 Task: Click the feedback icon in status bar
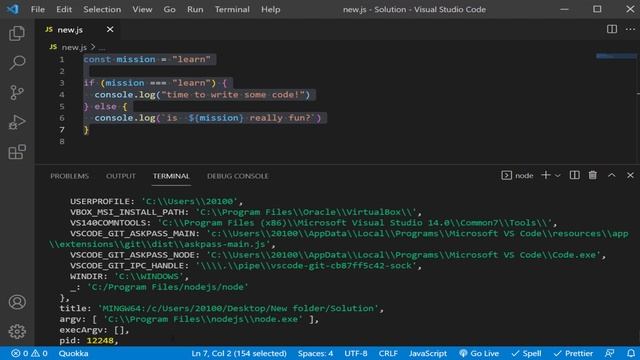tap(610, 353)
